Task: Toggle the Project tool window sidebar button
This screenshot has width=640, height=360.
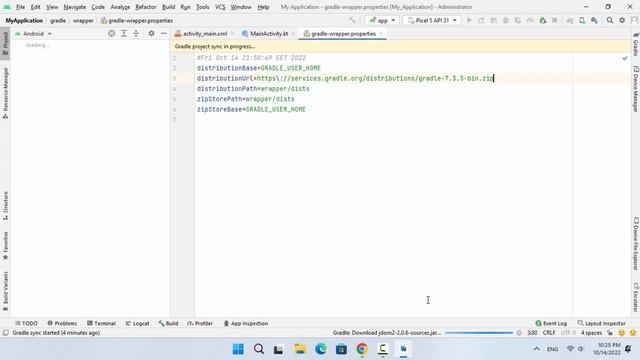Action: coord(5,44)
